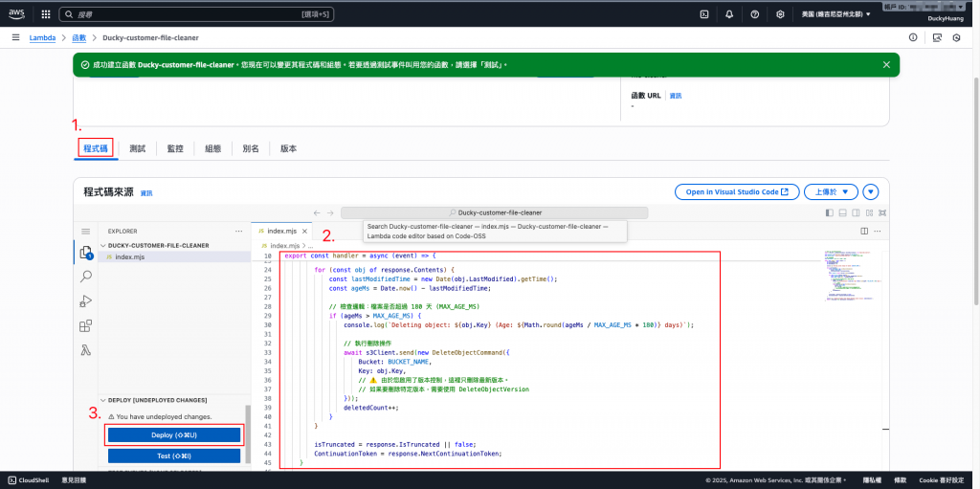Click the sidebar vertical scrollbar beside Deploy
This screenshot has width=980, height=489.
click(x=248, y=433)
